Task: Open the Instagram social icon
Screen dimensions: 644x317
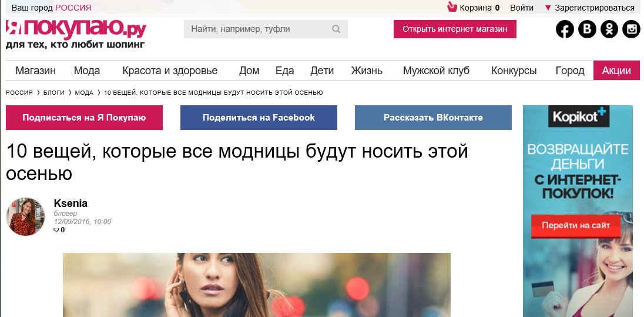Action: tap(631, 29)
